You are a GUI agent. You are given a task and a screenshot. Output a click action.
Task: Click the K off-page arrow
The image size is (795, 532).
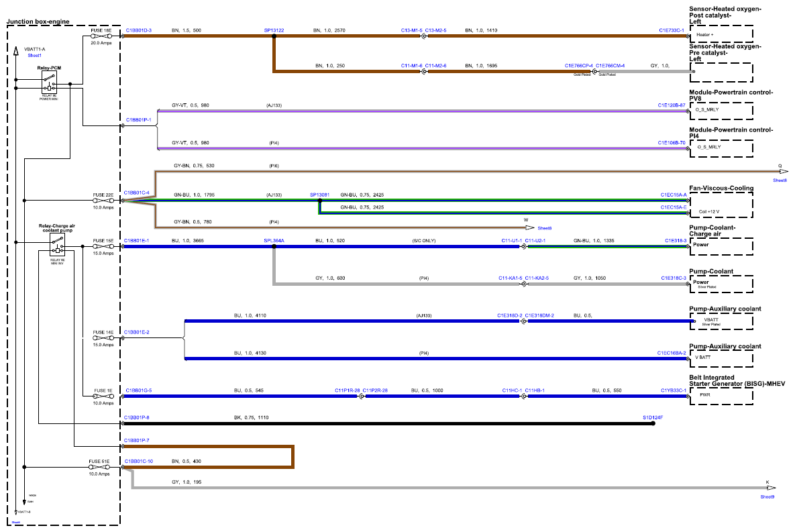coord(771,488)
